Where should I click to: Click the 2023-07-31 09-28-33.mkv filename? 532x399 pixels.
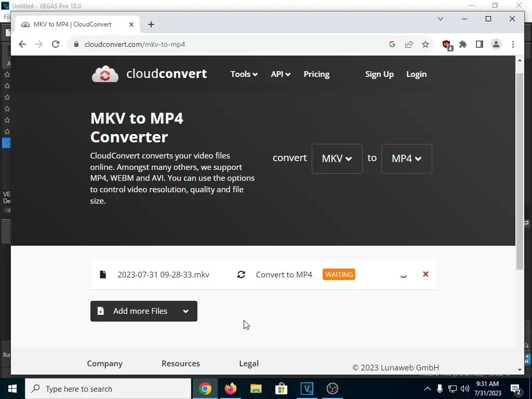coord(163,274)
